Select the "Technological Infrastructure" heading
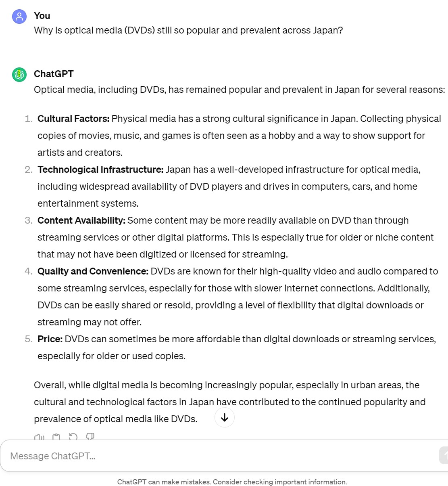 click(x=100, y=170)
